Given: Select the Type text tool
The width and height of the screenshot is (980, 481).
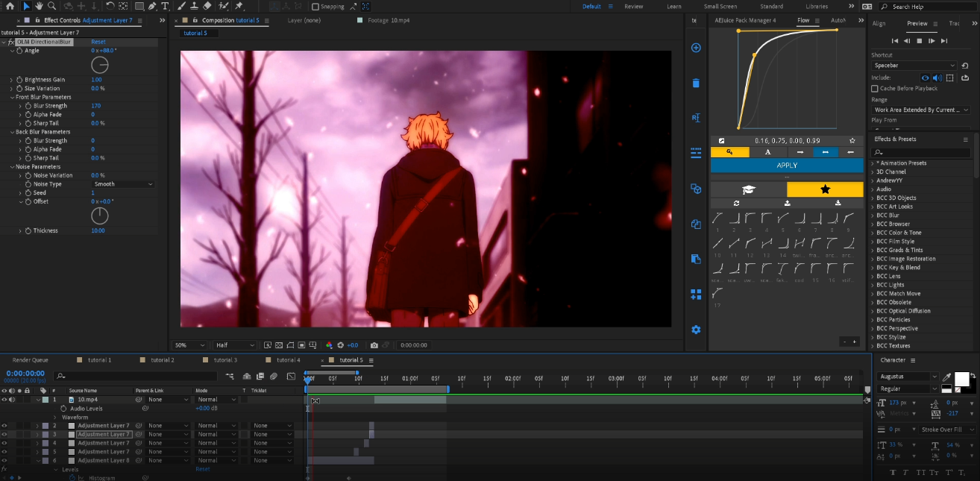Looking at the screenshot, I should click(x=165, y=6).
